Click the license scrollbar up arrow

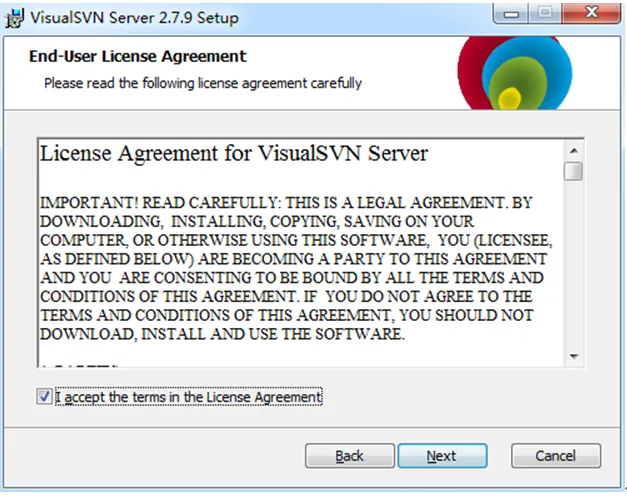(573, 151)
